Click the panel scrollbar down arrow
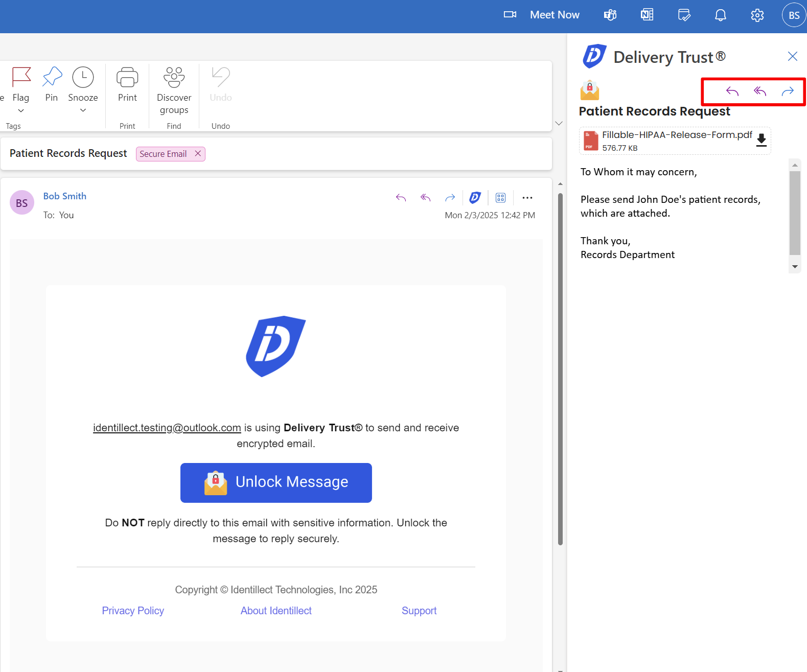 click(795, 267)
